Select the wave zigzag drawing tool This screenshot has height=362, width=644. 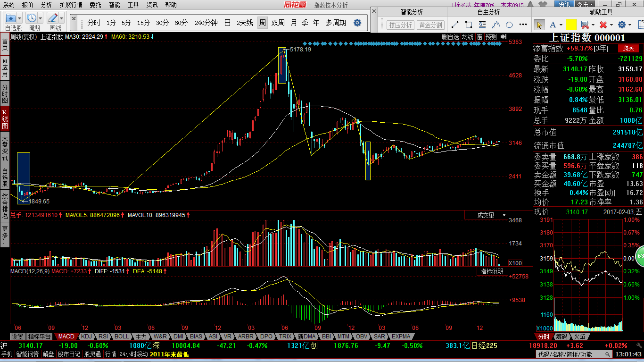click(496, 25)
